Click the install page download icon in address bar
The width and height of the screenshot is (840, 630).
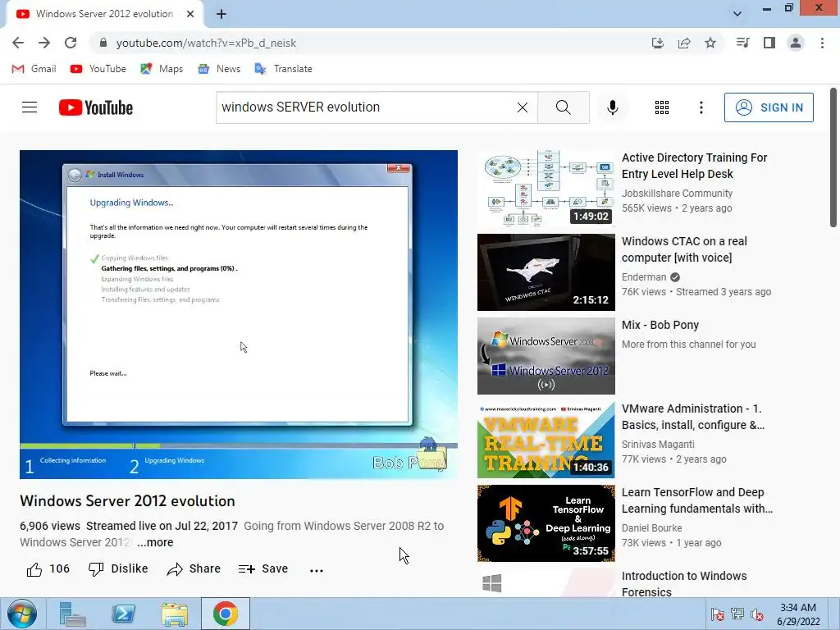658,43
